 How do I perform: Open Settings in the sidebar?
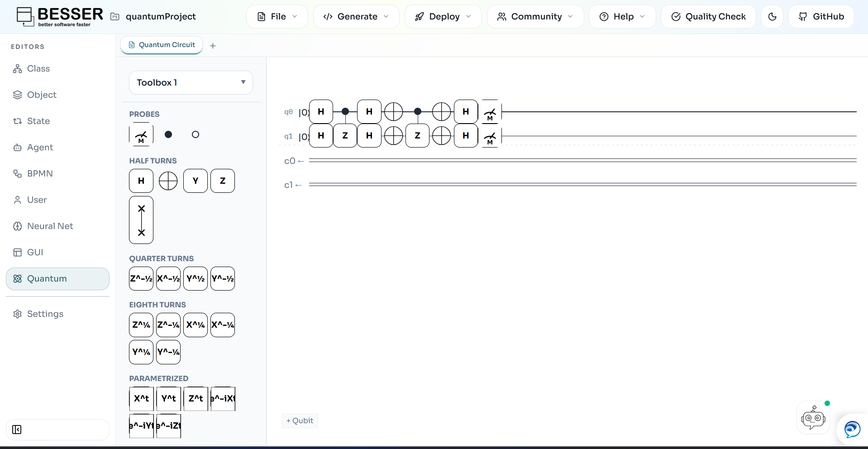click(57, 314)
